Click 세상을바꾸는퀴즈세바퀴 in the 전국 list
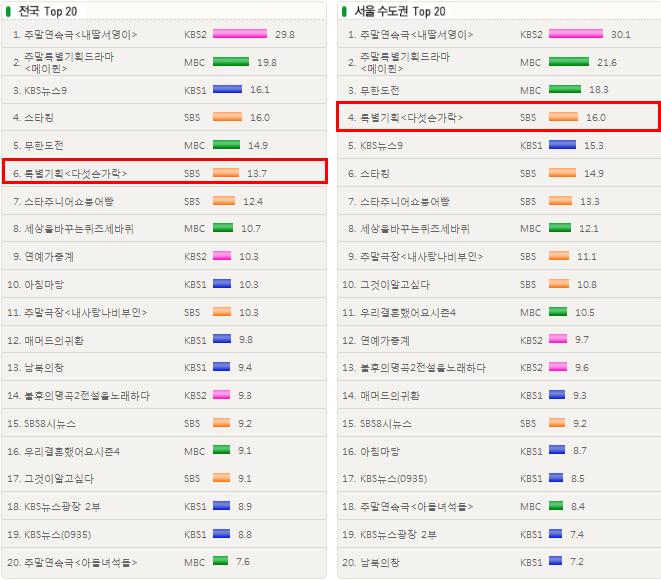 [79, 228]
